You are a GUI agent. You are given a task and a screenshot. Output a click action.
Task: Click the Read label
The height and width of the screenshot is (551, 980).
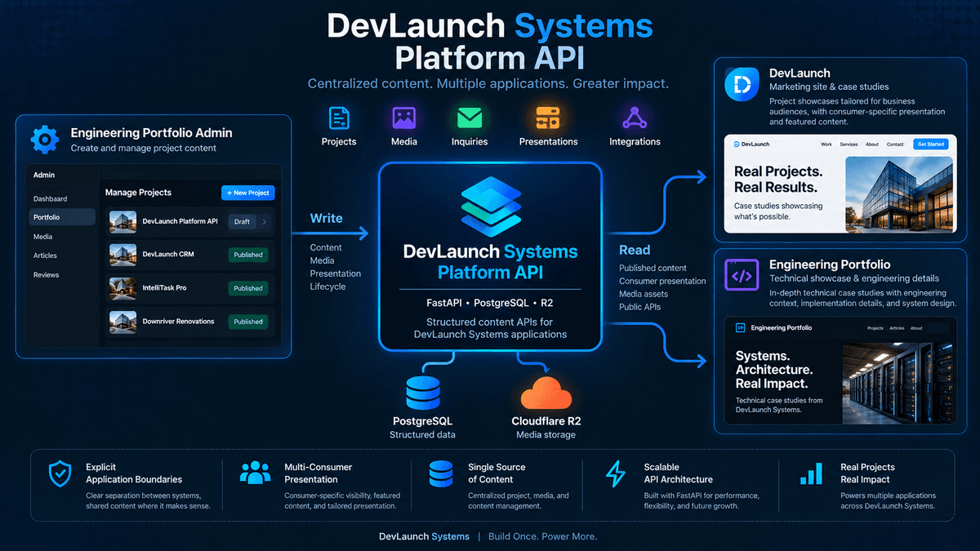(x=635, y=251)
